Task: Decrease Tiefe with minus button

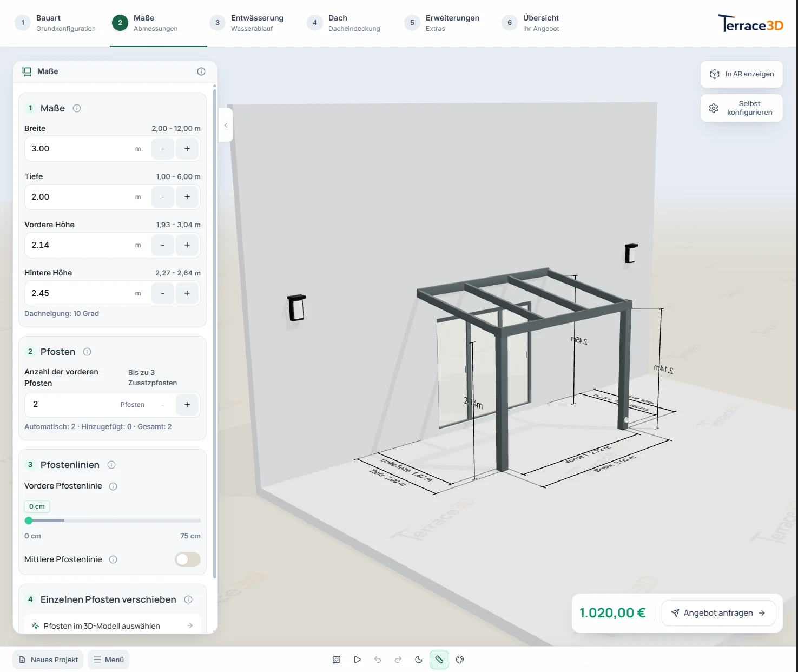Action: click(x=163, y=197)
